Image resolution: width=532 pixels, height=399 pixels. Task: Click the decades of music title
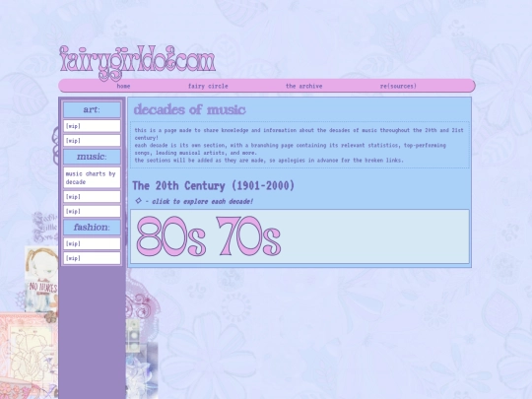[x=189, y=110]
